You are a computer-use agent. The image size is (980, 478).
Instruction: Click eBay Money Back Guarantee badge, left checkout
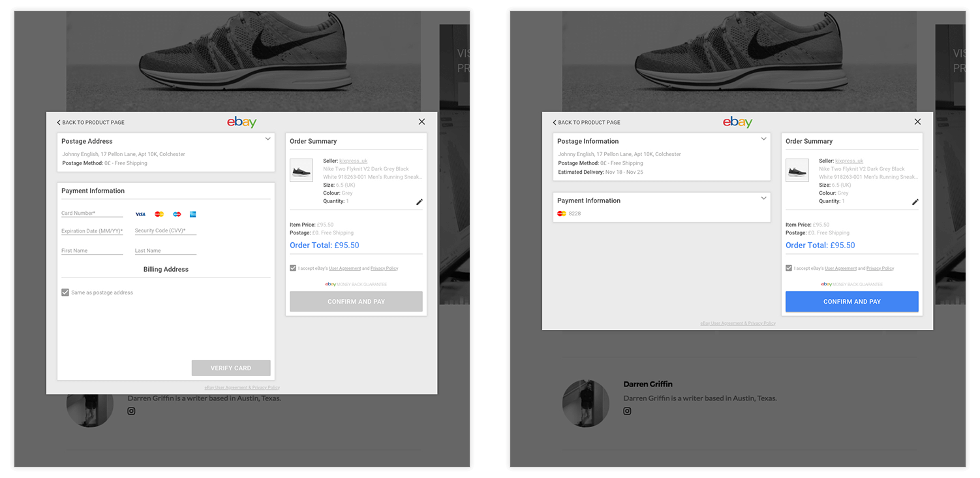pos(356,284)
